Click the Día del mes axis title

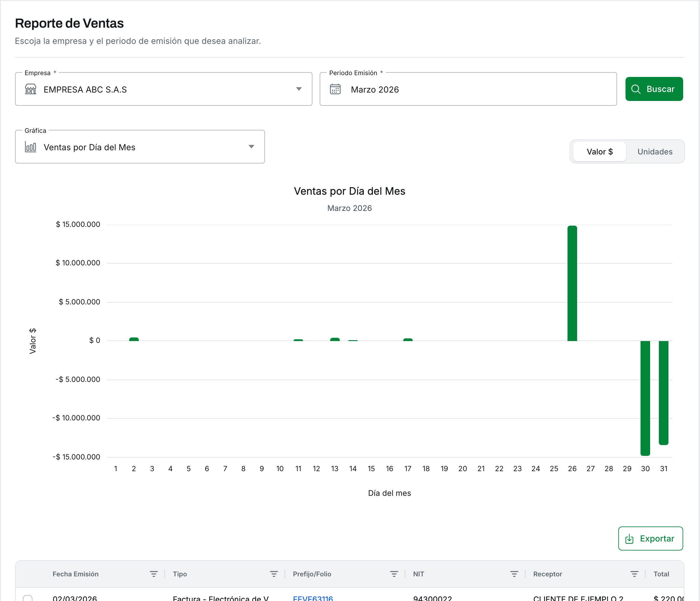point(390,493)
